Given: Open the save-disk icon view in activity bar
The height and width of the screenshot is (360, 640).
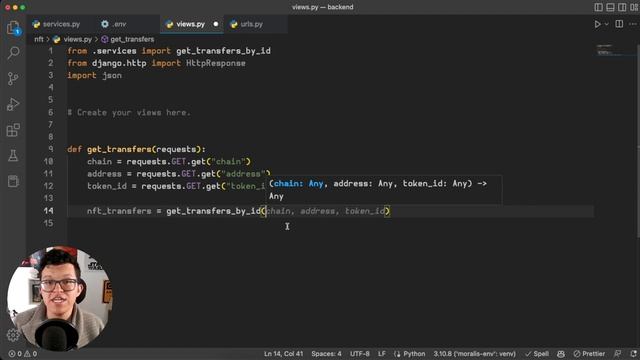Looking at the screenshot, I should pyautogui.click(x=13, y=181).
